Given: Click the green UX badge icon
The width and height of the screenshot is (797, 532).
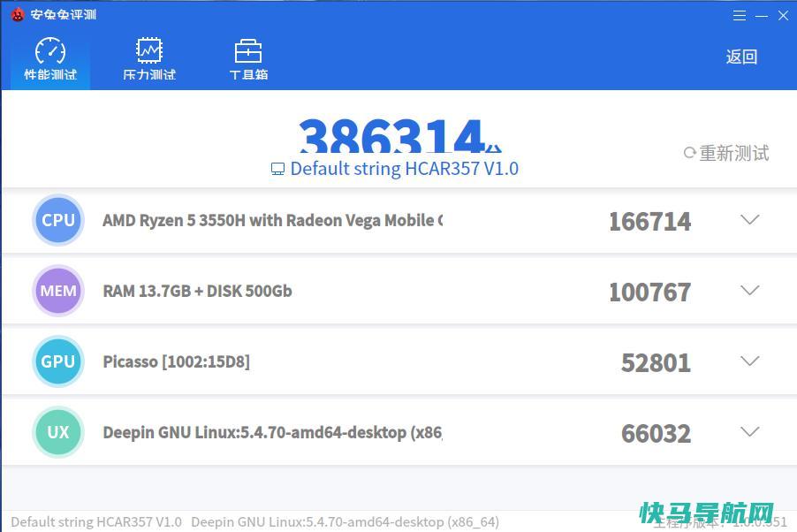Looking at the screenshot, I should click(58, 432).
